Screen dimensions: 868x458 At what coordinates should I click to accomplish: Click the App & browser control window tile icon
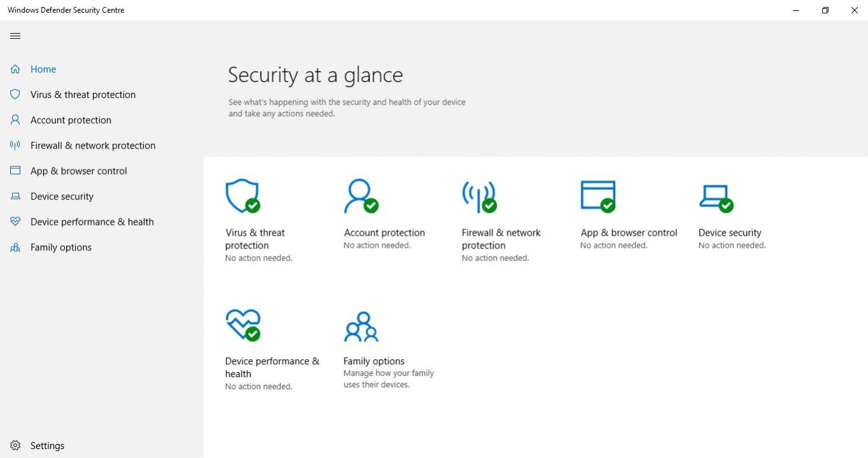[x=598, y=196]
